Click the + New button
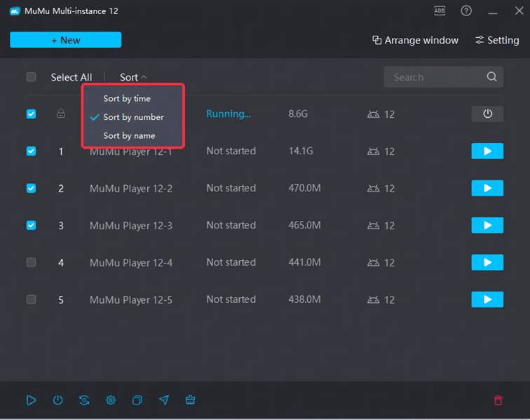530x420 pixels. [66, 40]
